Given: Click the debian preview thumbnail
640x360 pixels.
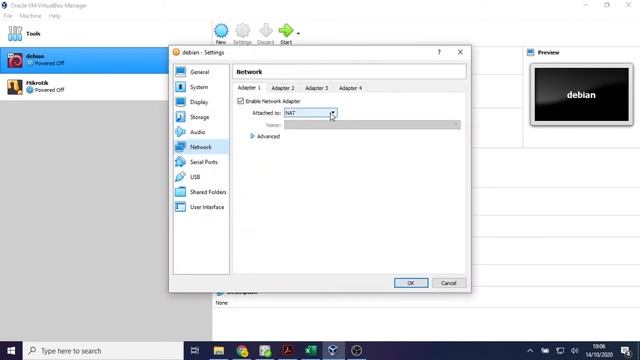Looking at the screenshot, I should (x=582, y=95).
